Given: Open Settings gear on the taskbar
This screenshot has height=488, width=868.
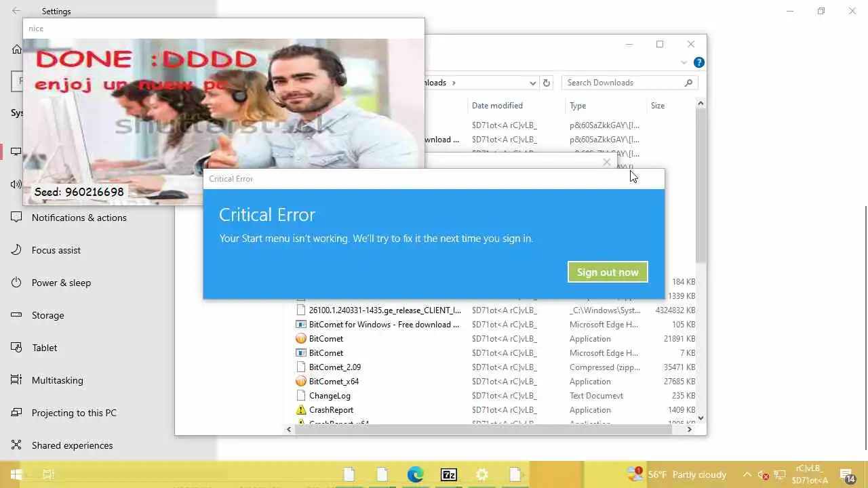Looking at the screenshot, I should [482, 474].
